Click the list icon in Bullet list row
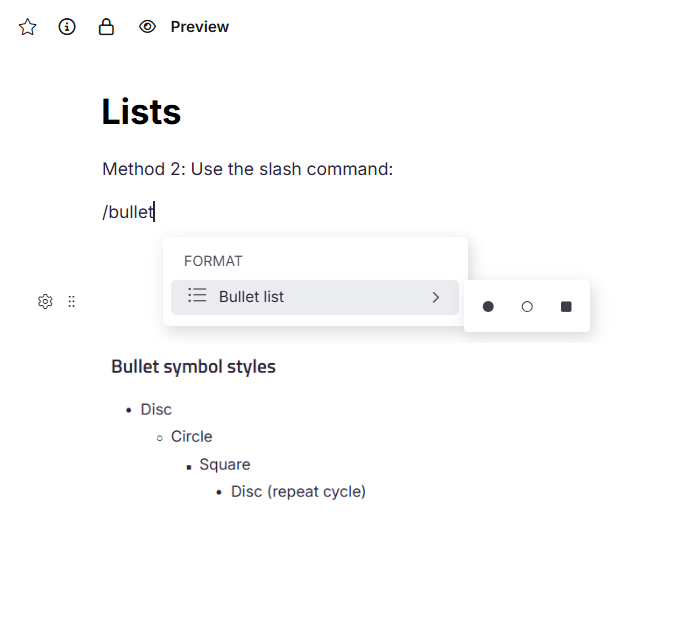This screenshot has width=677, height=623. (x=198, y=296)
